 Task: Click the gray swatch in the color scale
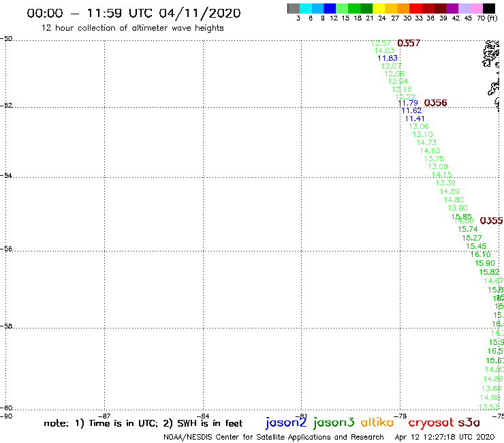[x=294, y=8]
